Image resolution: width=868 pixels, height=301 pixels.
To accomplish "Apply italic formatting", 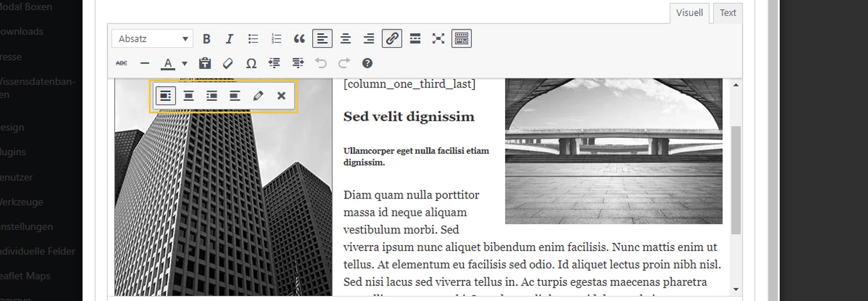I will pyautogui.click(x=229, y=39).
